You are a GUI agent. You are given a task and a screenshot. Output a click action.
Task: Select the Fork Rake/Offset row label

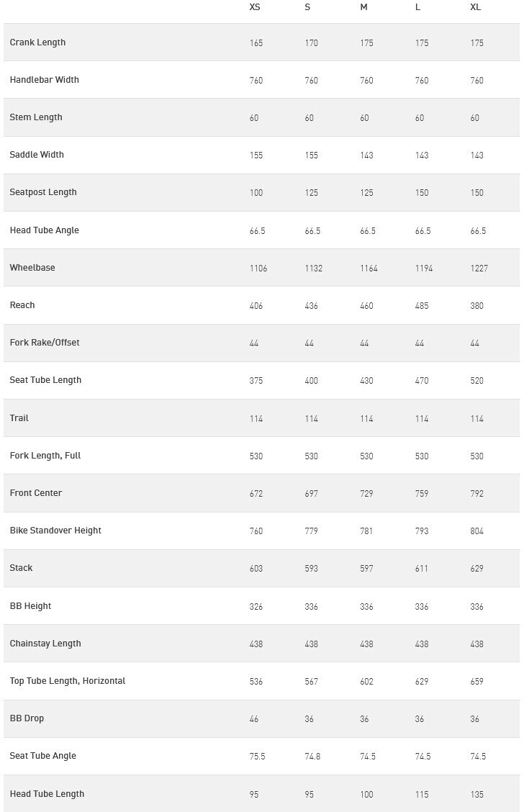[45, 343]
